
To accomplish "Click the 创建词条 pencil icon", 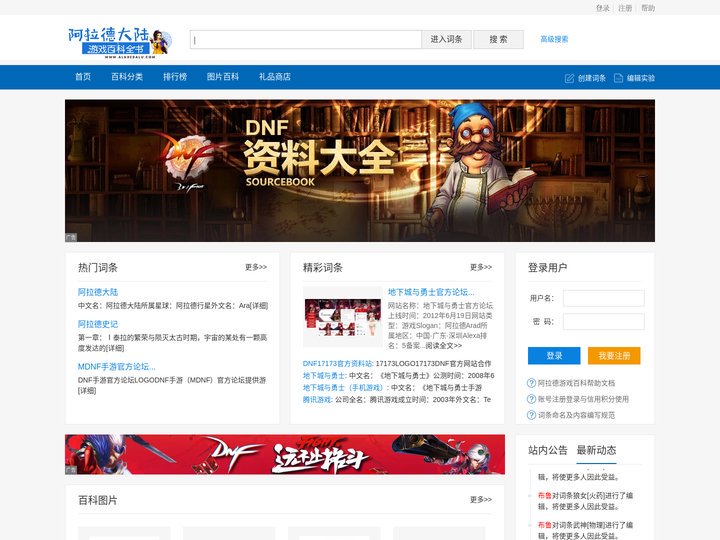I will click(569, 78).
